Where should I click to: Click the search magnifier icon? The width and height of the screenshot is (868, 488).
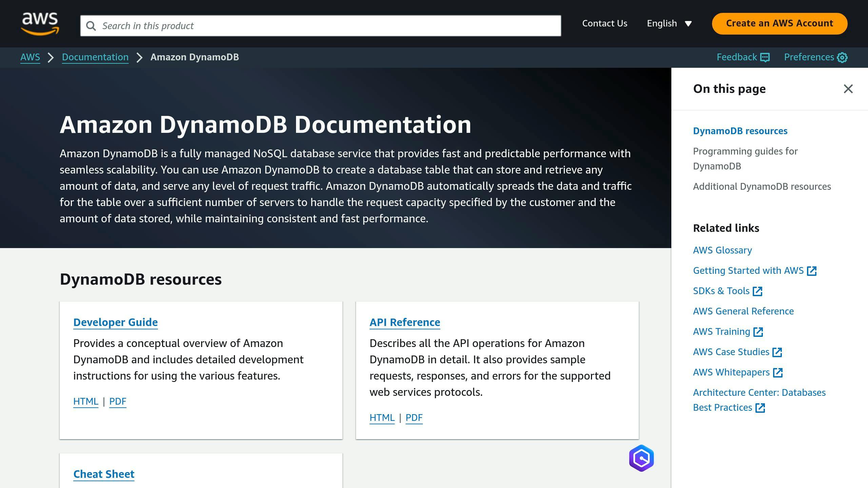91,26
